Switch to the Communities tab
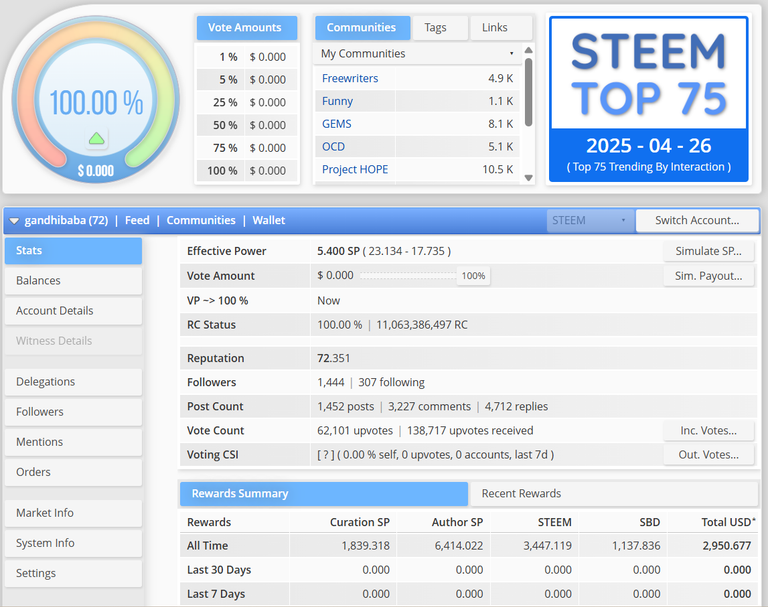 coord(362,28)
